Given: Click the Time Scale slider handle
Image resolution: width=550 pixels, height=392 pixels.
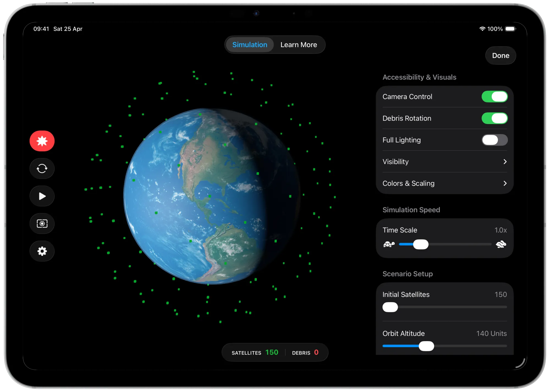Looking at the screenshot, I should [x=421, y=244].
